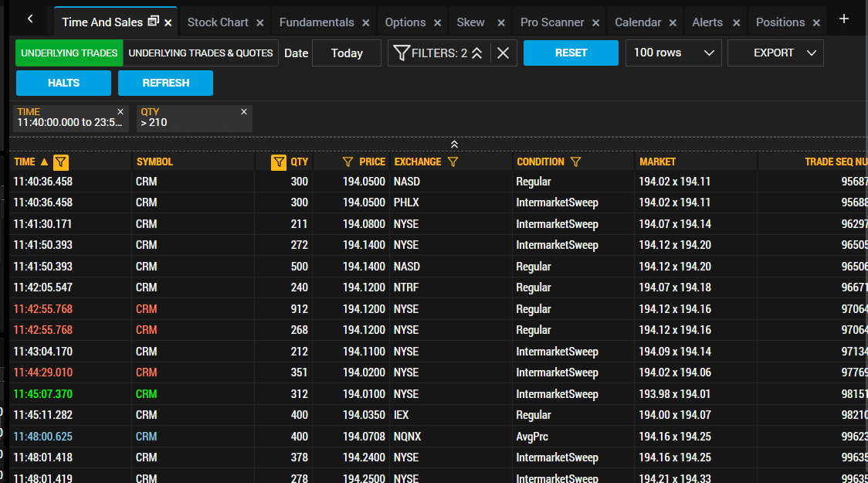Open the Skew tab
The image size is (868, 483).
pyautogui.click(x=470, y=22)
